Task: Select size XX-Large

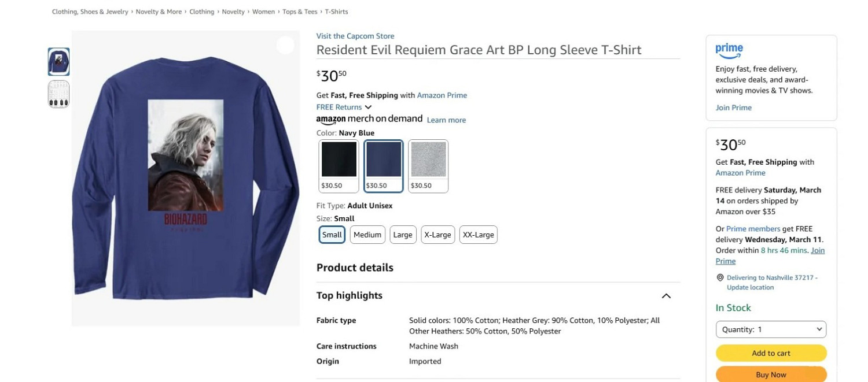Action: coord(478,235)
